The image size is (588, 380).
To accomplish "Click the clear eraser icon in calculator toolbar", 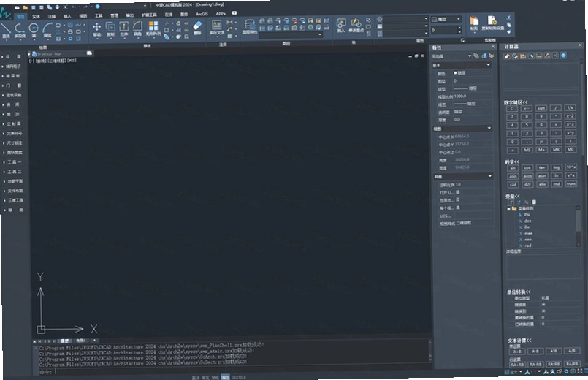I will tap(507, 56).
